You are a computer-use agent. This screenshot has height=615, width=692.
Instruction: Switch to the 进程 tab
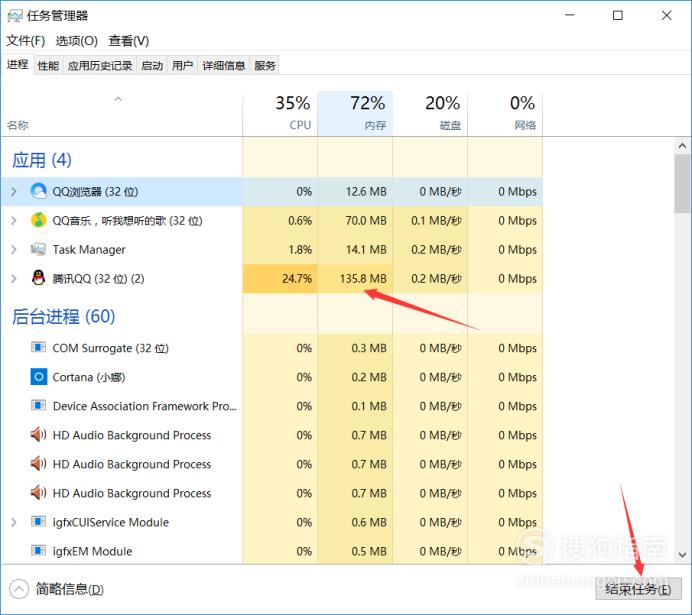tap(18, 65)
